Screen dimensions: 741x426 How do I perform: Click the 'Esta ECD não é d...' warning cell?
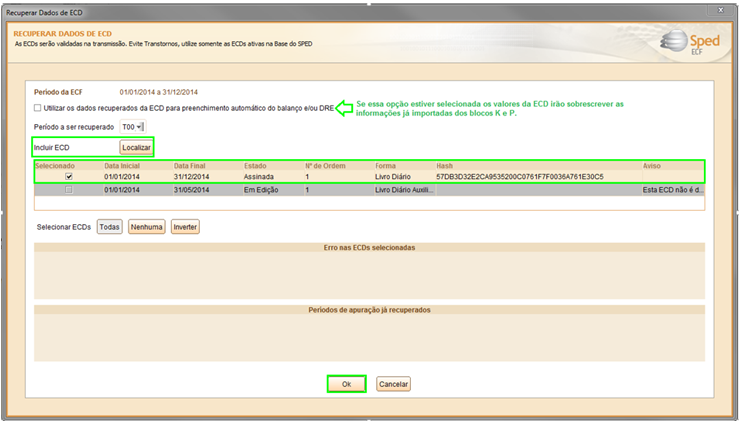673,190
